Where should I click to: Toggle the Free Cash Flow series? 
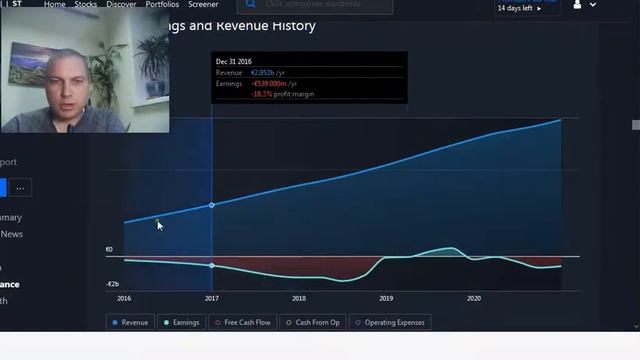[243, 322]
